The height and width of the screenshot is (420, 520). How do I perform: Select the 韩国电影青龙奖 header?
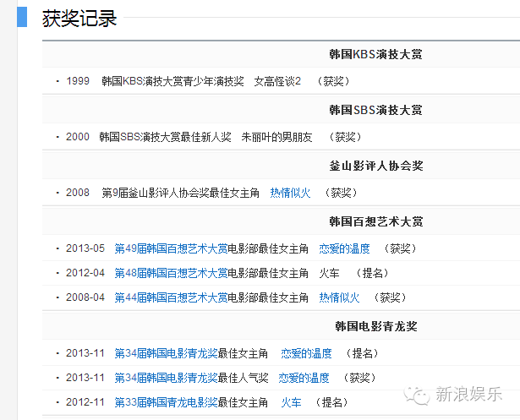[376, 326]
